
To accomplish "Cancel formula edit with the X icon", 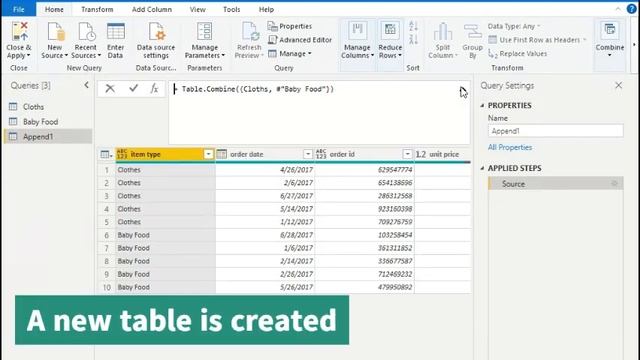I will pos(110,88).
